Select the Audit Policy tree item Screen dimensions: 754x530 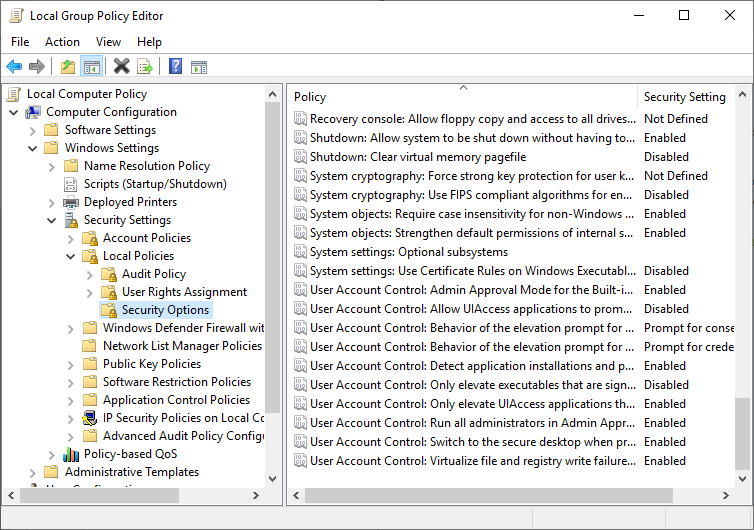[x=153, y=274]
